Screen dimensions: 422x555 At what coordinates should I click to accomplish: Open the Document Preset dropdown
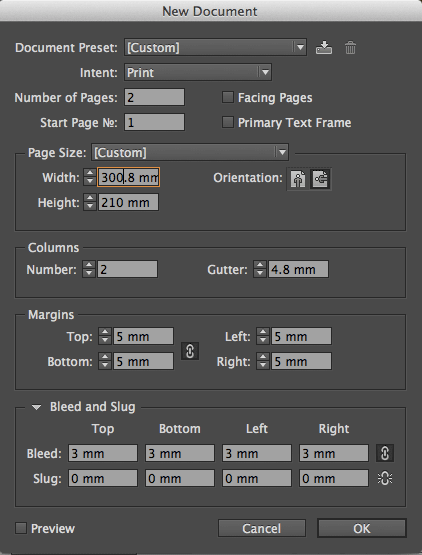(x=215, y=47)
